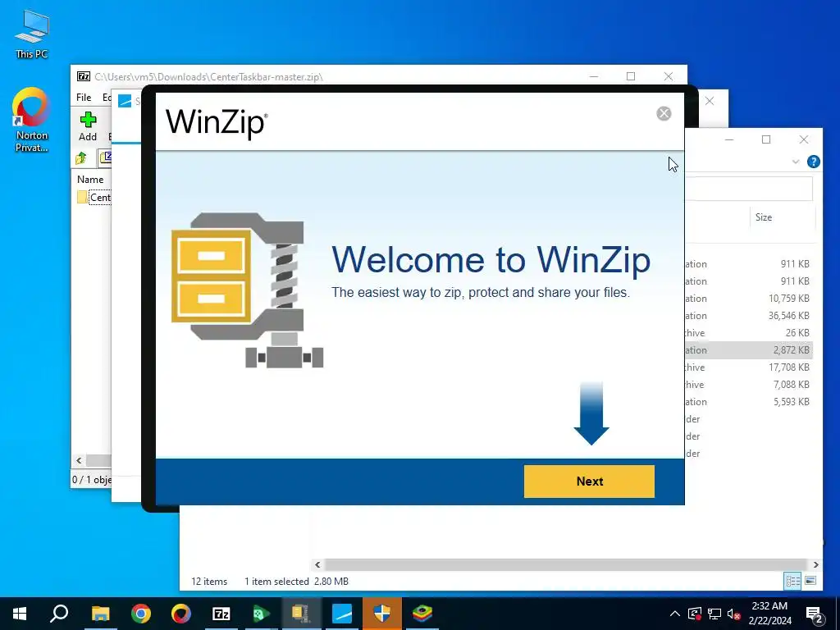The width and height of the screenshot is (840, 630).
Task: Click the Explorer horizontal scrollbar track
Action: click(x=566, y=564)
